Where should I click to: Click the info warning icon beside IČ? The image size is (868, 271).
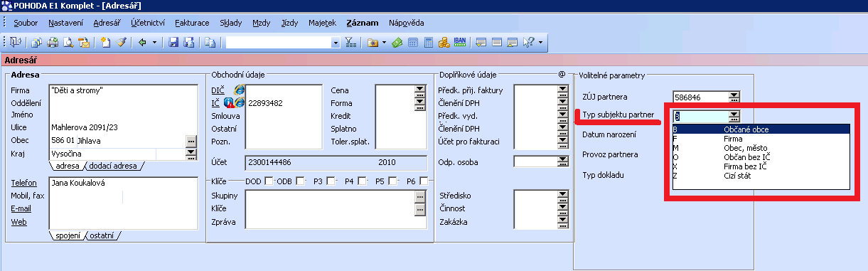(x=228, y=103)
